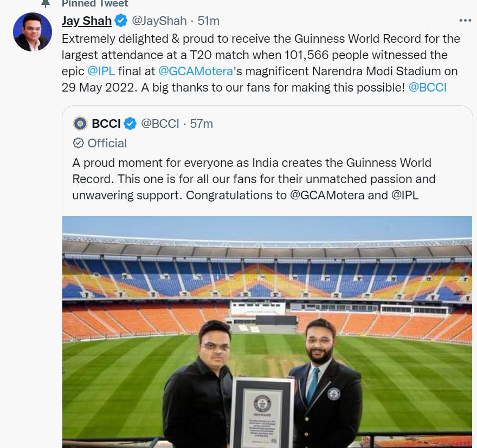Open the Jay Shah display name link
This screenshot has height=448, width=477.
pos(87,21)
